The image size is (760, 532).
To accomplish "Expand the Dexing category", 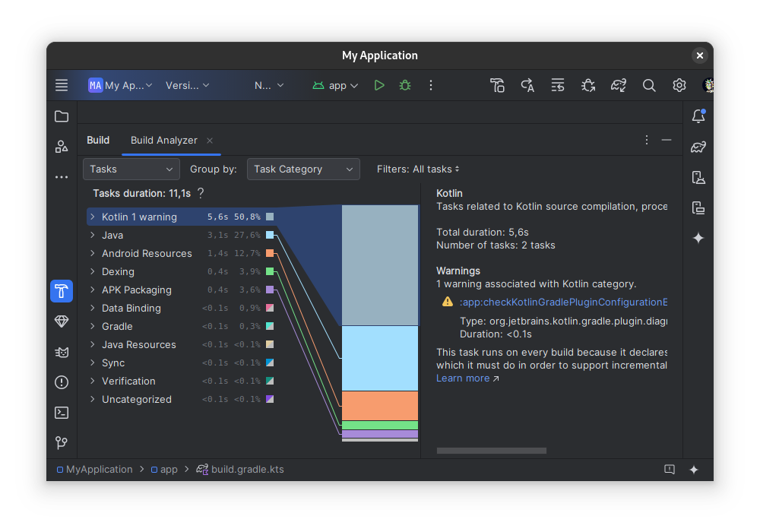I will pyautogui.click(x=92, y=271).
